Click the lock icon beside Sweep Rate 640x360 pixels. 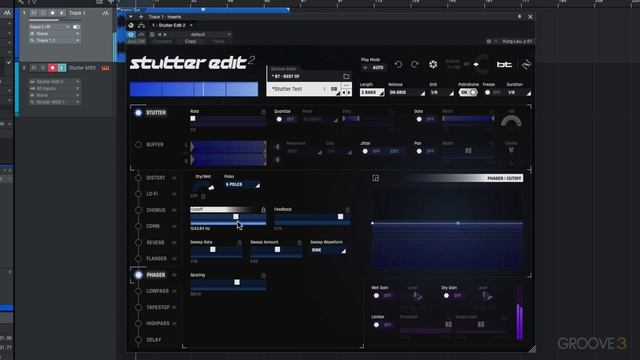pos(240,242)
